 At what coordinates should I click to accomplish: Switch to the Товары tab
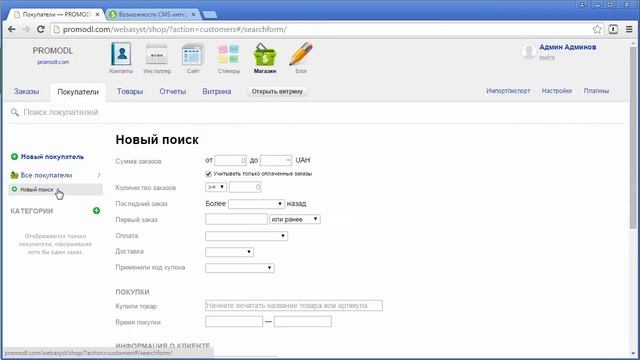(130, 91)
